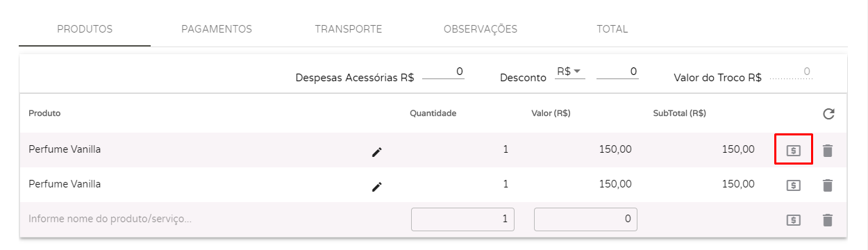Viewport: 868px width, 250px height.
Task: Edit first Perfume Vanilla row with pencil
Action: (376, 151)
